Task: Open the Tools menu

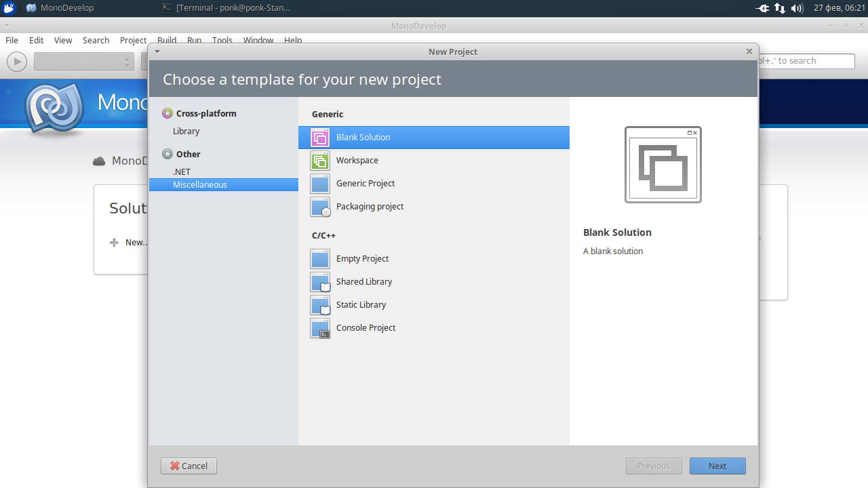Action: point(222,40)
